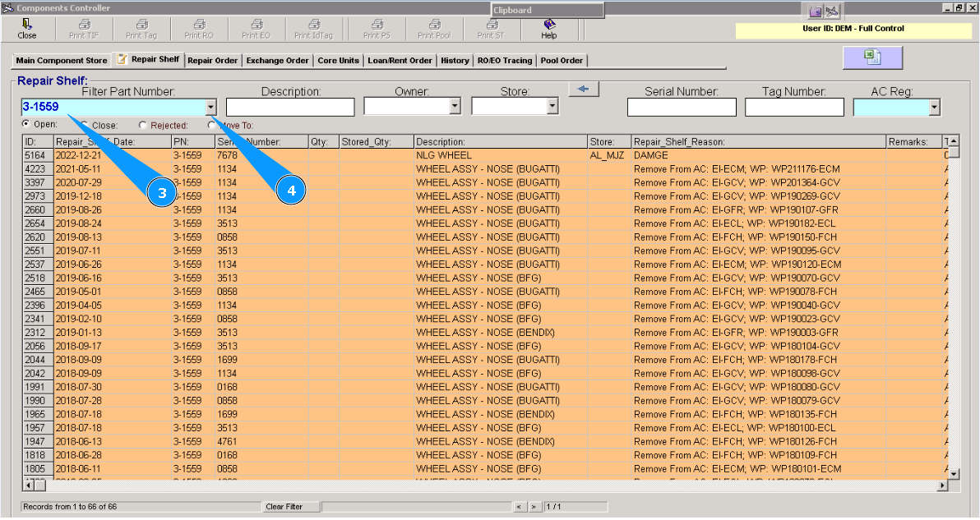Select the Open radio button
Viewport: 980px width, 520px height.
pyautogui.click(x=25, y=123)
